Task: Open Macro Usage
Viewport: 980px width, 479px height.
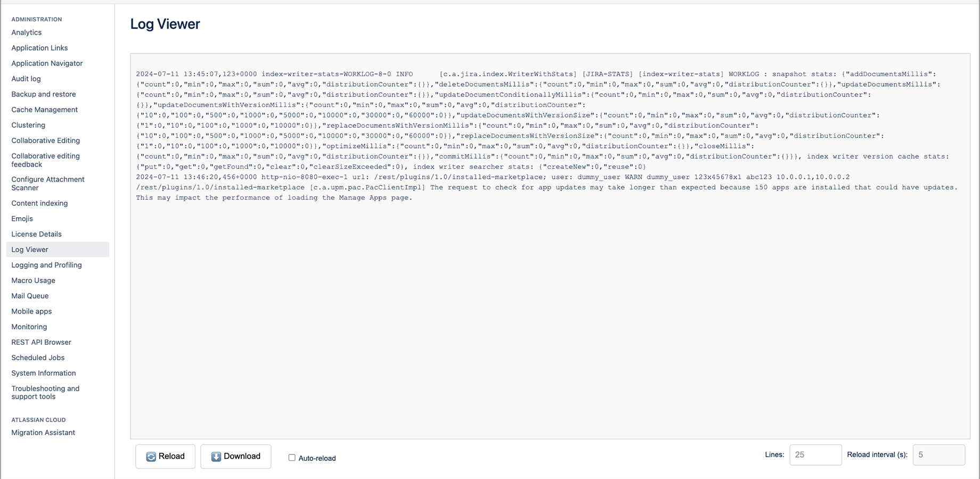Action: (x=34, y=280)
